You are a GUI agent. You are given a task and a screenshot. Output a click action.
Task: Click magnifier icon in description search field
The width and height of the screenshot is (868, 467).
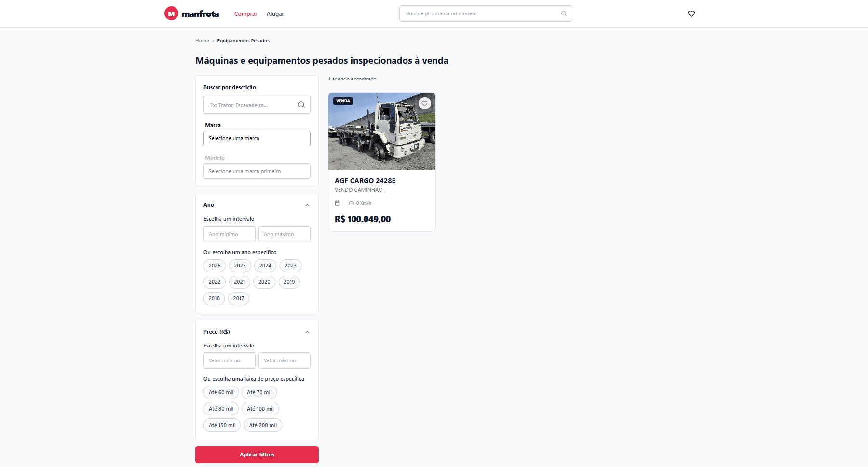301,105
